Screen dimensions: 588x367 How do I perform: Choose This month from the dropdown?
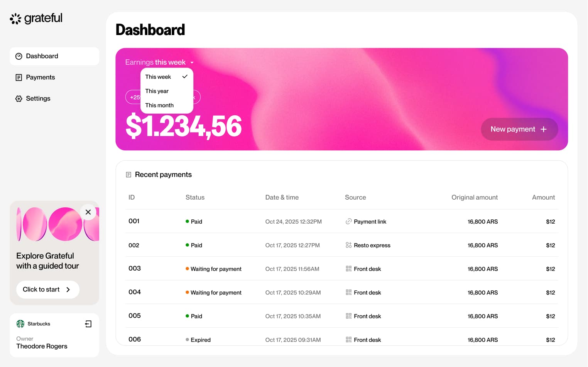(159, 105)
